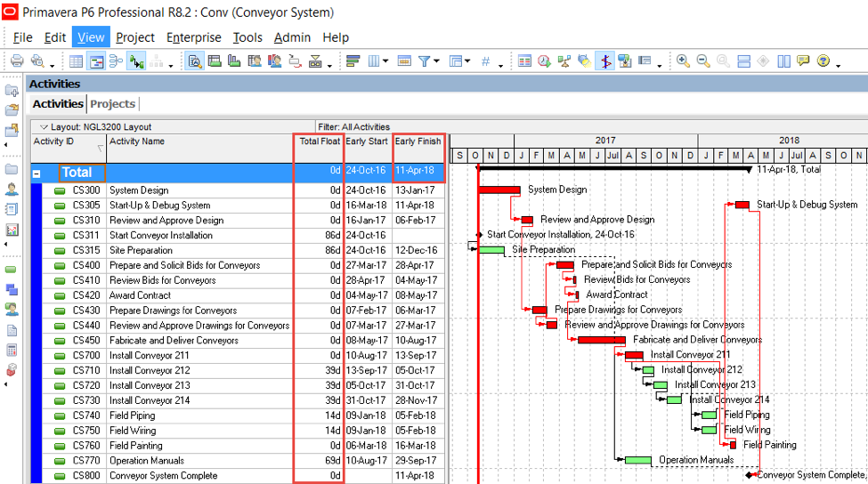Image resolution: width=868 pixels, height=484 pixels.
Task: Click the Schedule clock icon
Action: 544,60
